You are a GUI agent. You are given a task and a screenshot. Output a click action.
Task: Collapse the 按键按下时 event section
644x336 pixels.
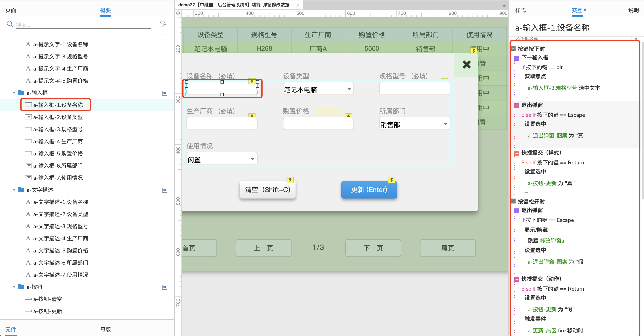tap(513, 49)
